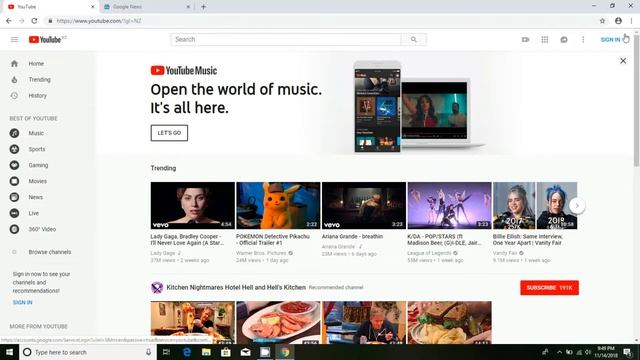The width and height of the screenshot is (640, 360).
Task: Go back in browser
Action: tap(9, 21)
